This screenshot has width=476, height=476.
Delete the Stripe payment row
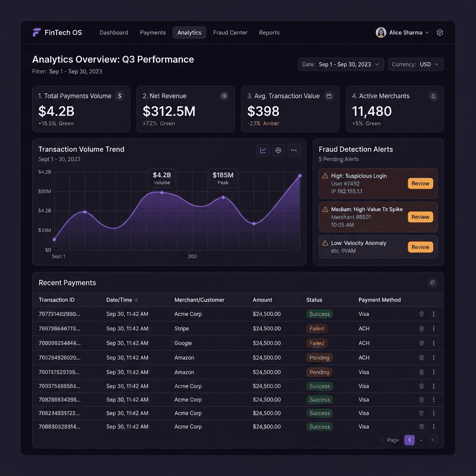point(421,329)
